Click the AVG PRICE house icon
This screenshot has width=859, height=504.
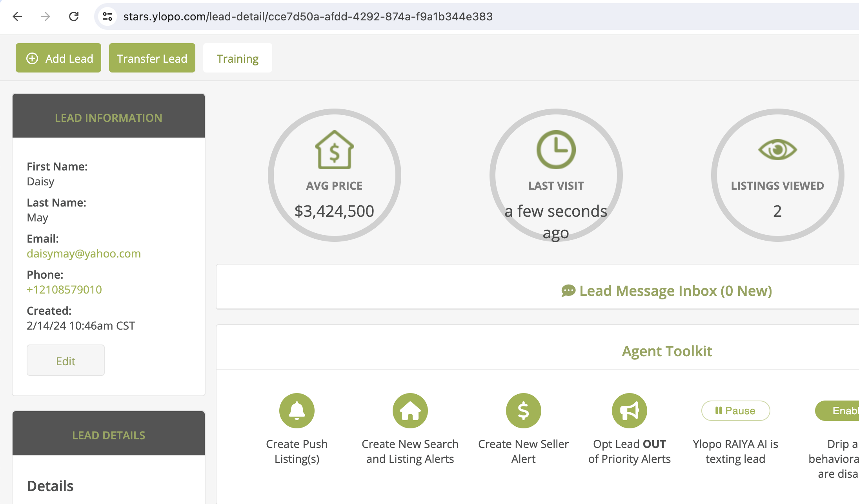[x=334, y=150]
